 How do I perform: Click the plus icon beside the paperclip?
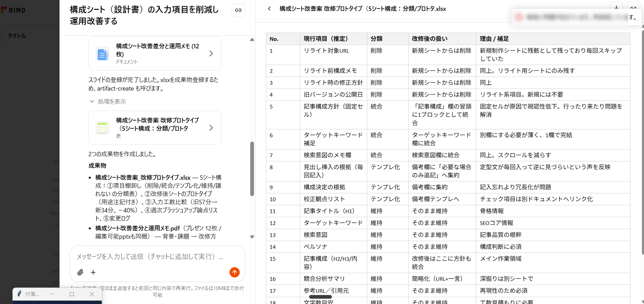tap(93, 272)
